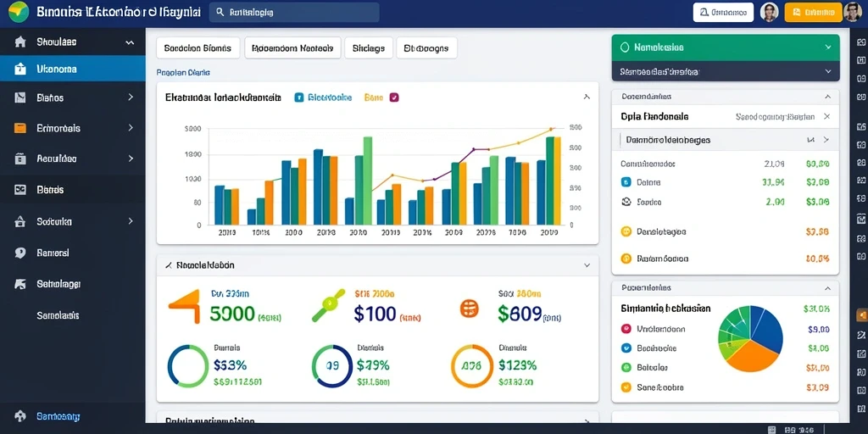
Task: Click the '$100' value in the stats panel
Action: (x=375, y=314)
